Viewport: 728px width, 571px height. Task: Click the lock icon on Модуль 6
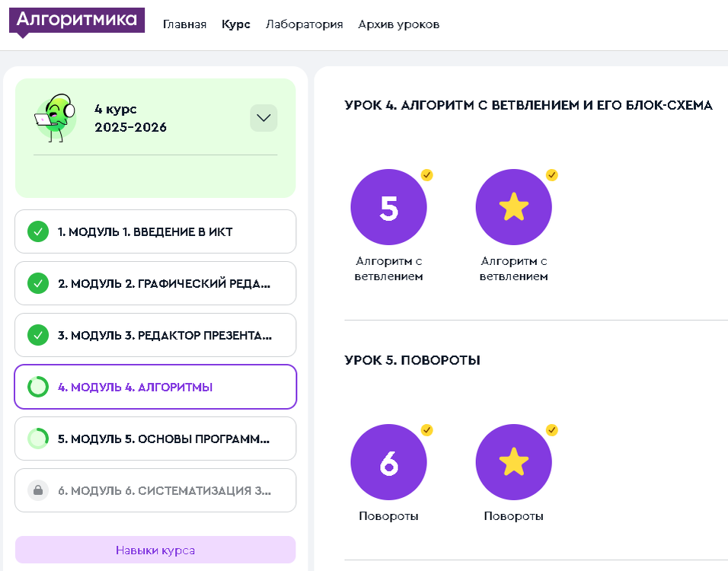pos(37,490)
